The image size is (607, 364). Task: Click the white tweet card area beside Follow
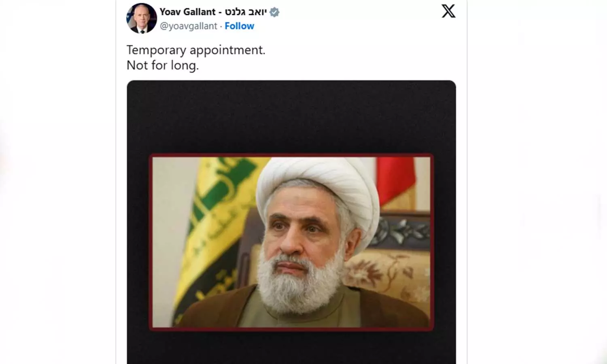coord(348,26)
